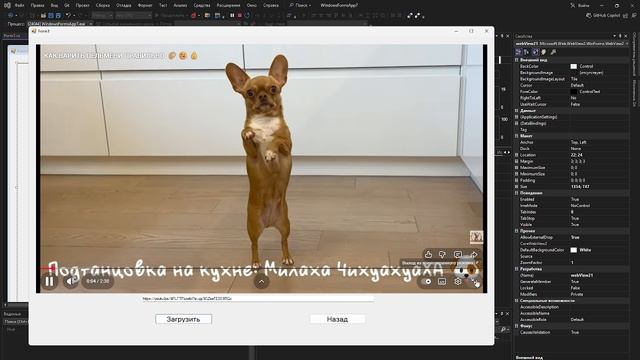Expand the Size property
This screenshot has height=360, width=640.
point(517,187)
